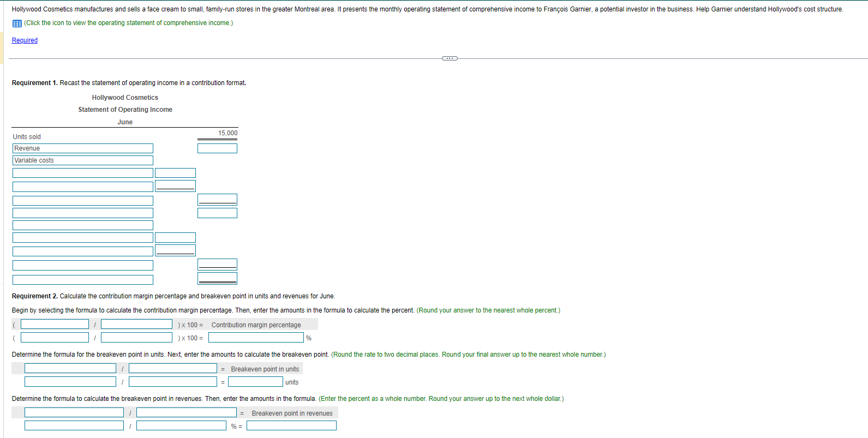Select numerator formula box for Breakeven point in units
Screen dimensions: 868x438
(x=70, y=368)
